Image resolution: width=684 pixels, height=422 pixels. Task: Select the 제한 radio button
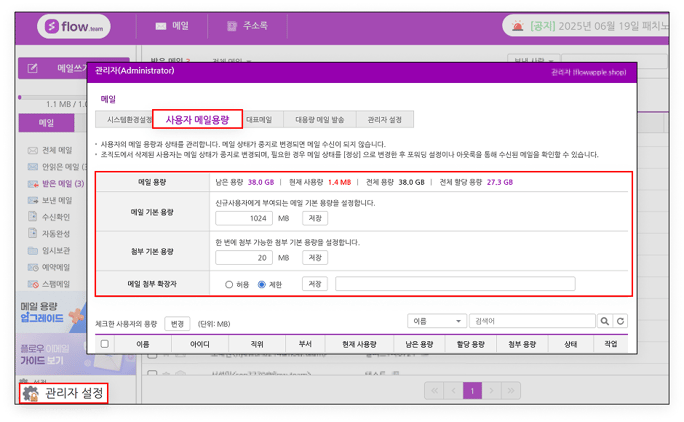click(x=262, y=284)
